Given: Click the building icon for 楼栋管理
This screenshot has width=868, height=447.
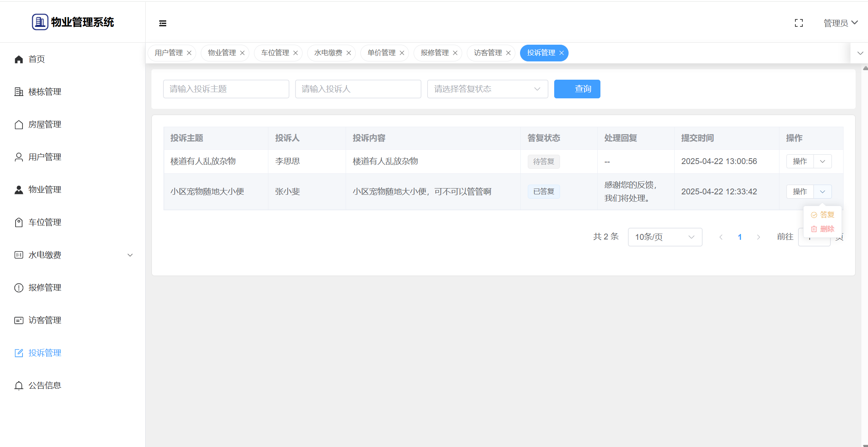Looking at the screenshot, I should pyautogui.click(x=19, y=92).
